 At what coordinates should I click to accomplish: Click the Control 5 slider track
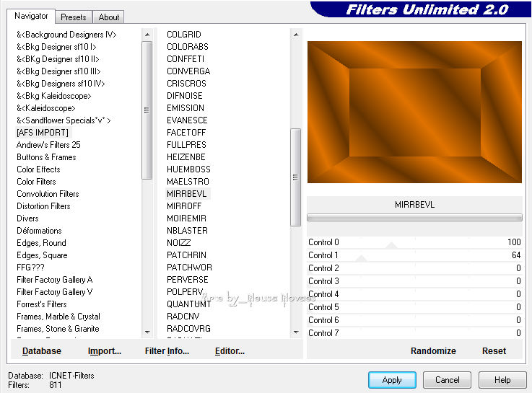point(414,307)
